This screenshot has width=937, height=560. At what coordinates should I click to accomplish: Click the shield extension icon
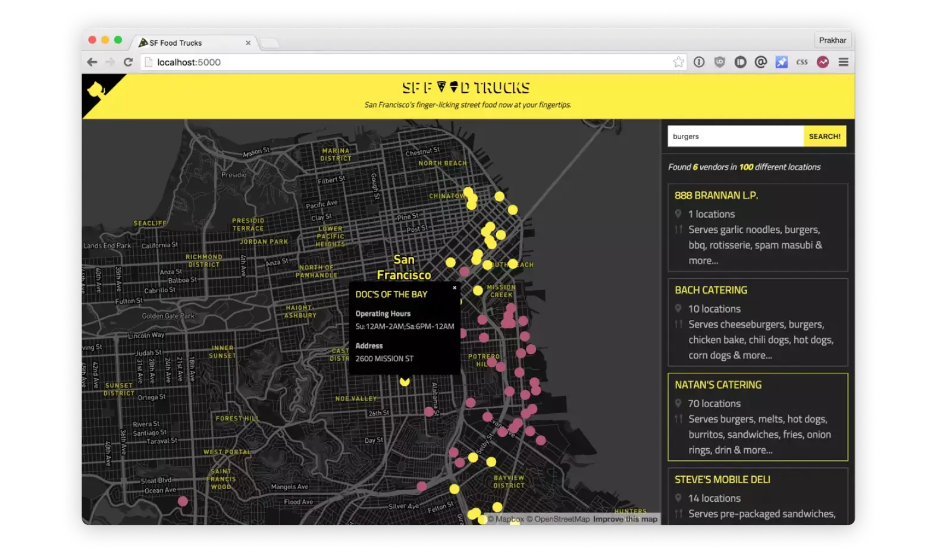719,62
